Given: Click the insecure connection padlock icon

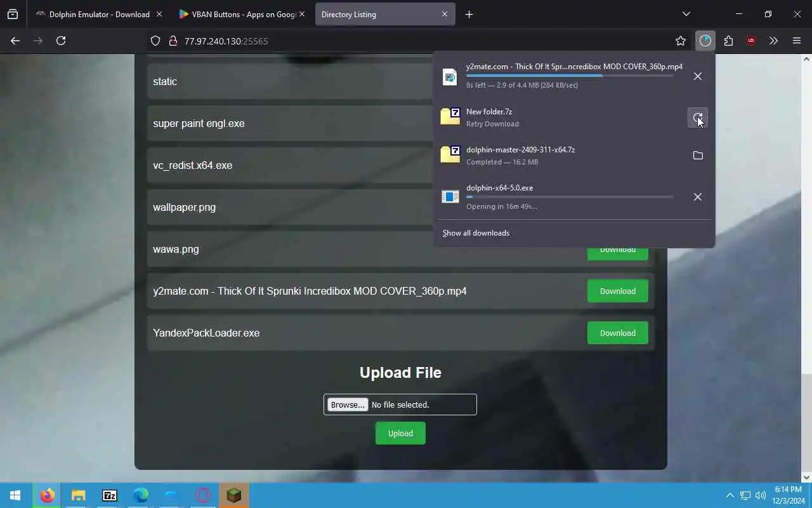Looking at the screenshot, I should click(173, 41).
